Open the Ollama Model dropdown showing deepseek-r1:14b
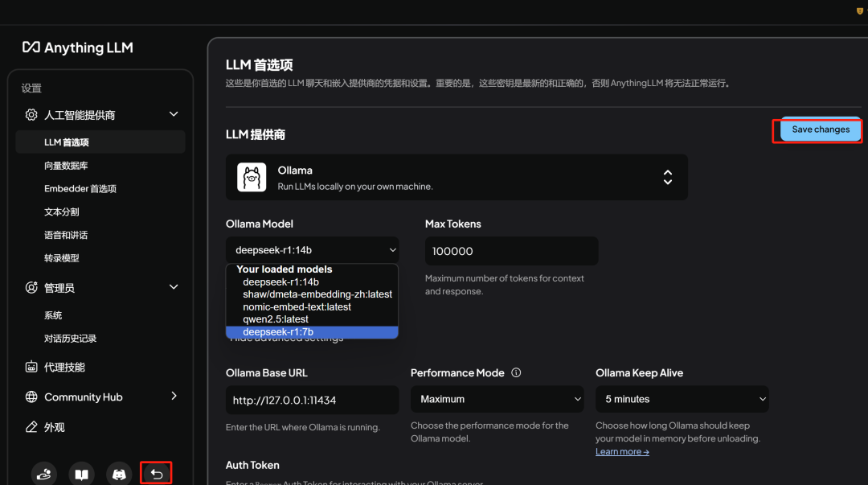 coord(312,250)
